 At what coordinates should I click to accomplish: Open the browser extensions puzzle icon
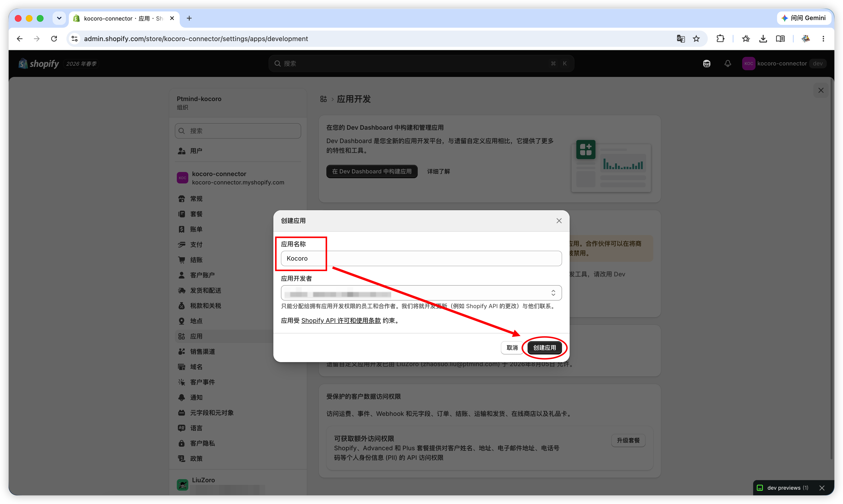pyautogui.click(x=720, y=39)
